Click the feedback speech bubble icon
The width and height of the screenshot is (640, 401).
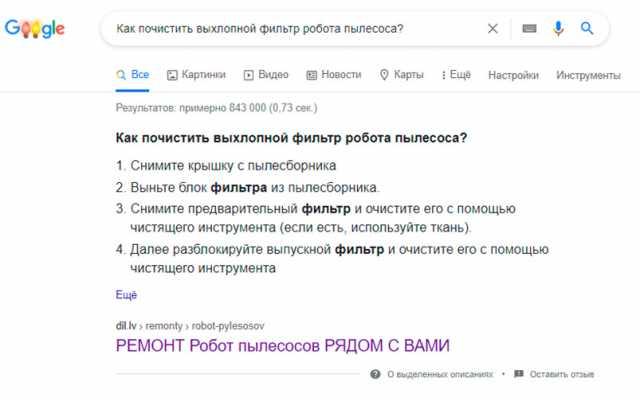click(519, 374)
